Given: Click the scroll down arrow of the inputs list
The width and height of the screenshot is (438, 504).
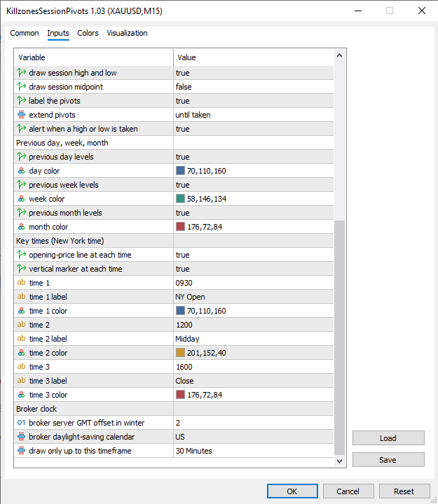Looking at the screenshot, I should 339,461.
